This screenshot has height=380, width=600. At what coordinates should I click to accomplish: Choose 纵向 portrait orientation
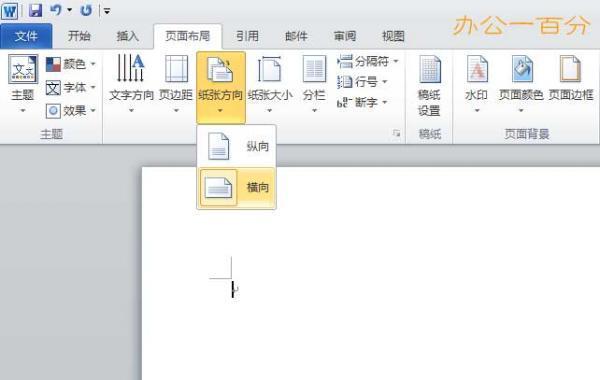pos(236,146)
